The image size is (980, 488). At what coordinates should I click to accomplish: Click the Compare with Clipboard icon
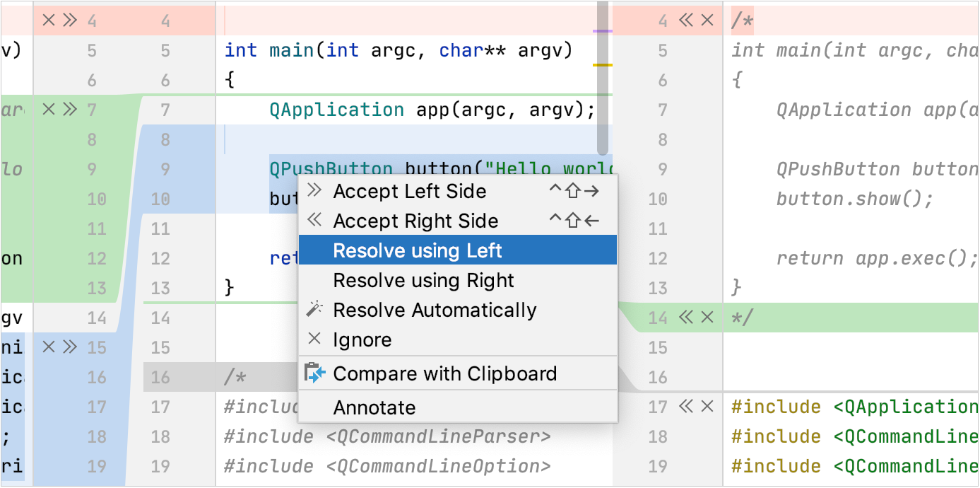(315, 373)
